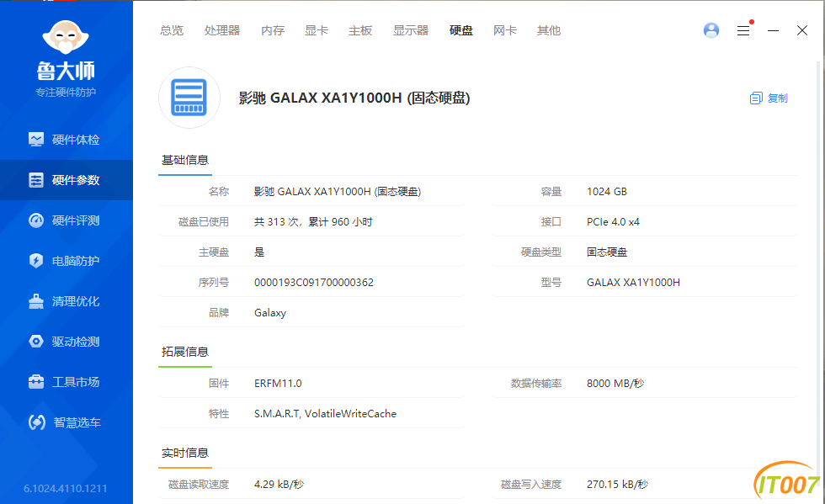Click the 基础信息 section heading

pyautogui.click(x=185, y=160)
